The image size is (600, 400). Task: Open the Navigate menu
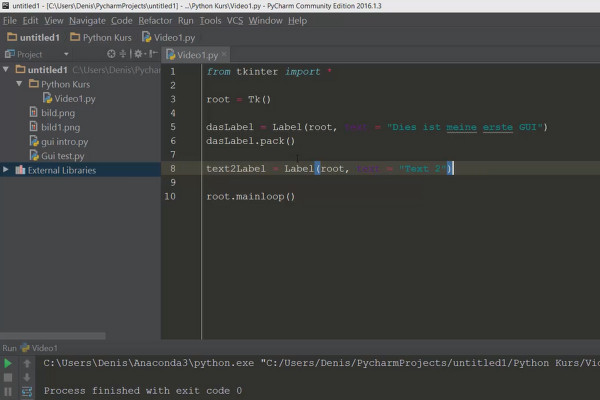coord(87,21)
